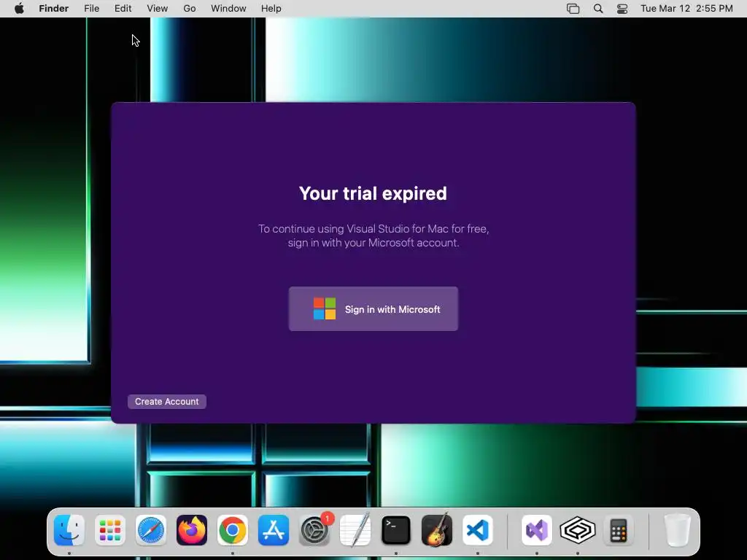Open the Window menu
The image size is (747, 560).
click(x=228, y=9)
